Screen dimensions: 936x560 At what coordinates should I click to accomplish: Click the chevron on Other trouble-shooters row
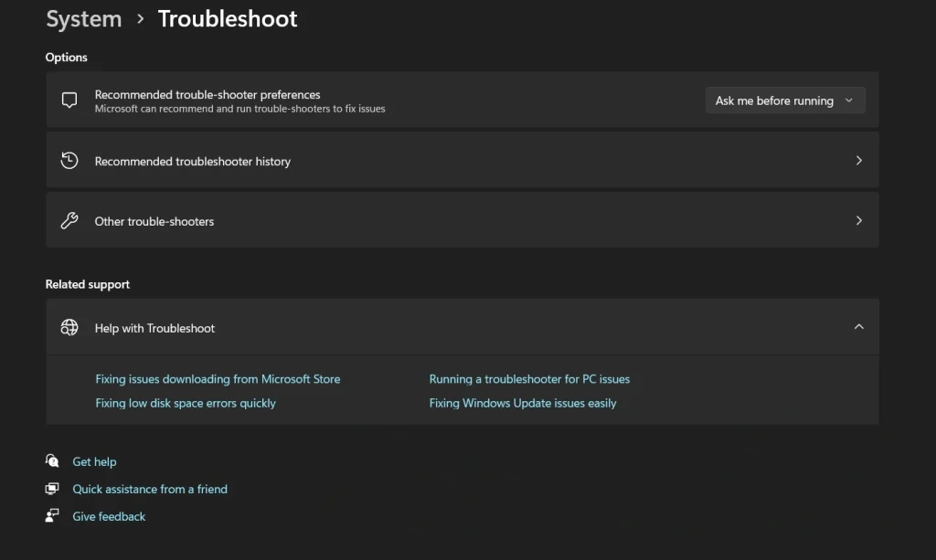pyautogui.click(x=858, y=221)
